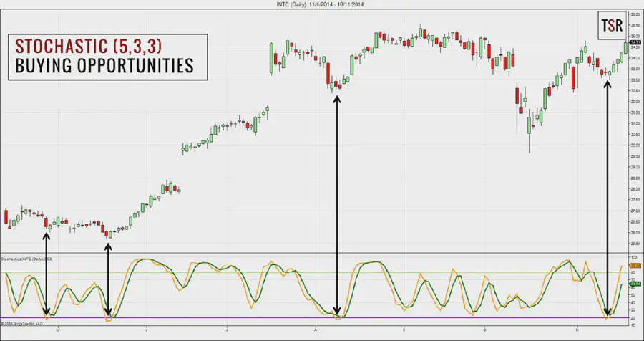
Task: Click the 40 label on the stochastic axis
Action: tap(633, 302)
